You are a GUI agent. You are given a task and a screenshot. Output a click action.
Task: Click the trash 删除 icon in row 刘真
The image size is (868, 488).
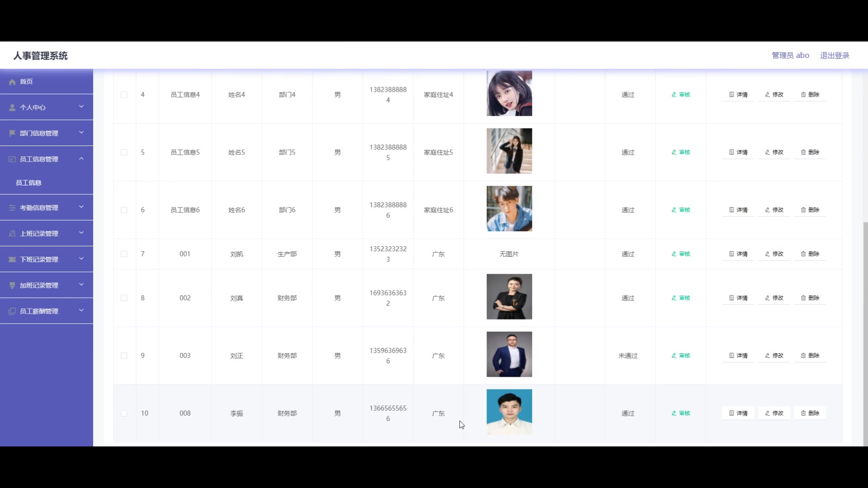tap(803, 298)
